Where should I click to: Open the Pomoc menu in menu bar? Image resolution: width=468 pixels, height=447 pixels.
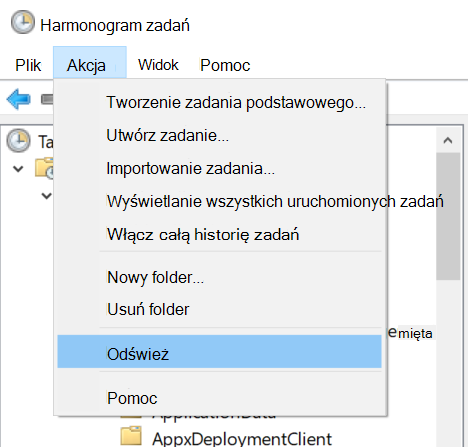click(225, 65)
